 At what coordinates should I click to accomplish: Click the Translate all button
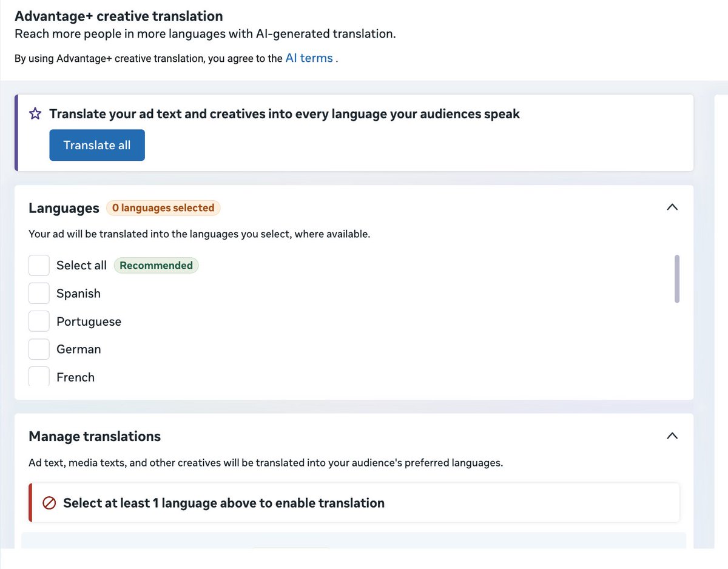[97, 145]
